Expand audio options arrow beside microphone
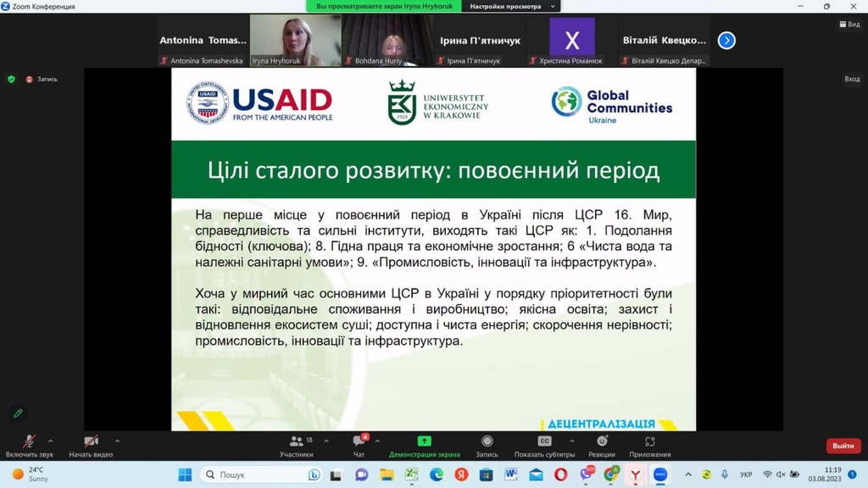The image size is (868, 488). pyautogui.click(x=50, y=441)
